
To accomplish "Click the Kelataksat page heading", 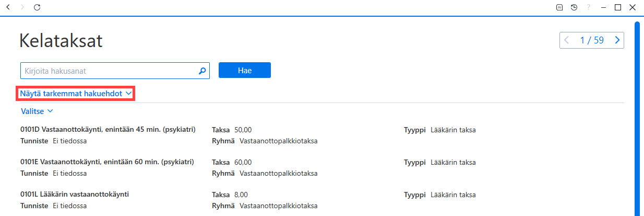I will tap(61, 41).
